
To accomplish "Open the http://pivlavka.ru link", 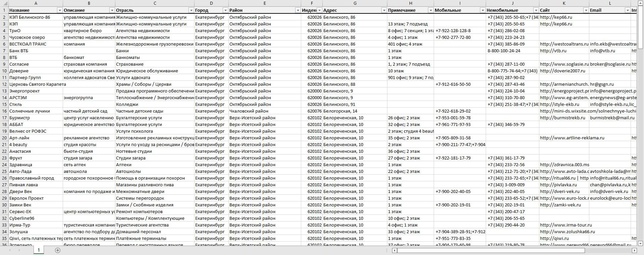I will pyautogui.click(x=558, y=185).
